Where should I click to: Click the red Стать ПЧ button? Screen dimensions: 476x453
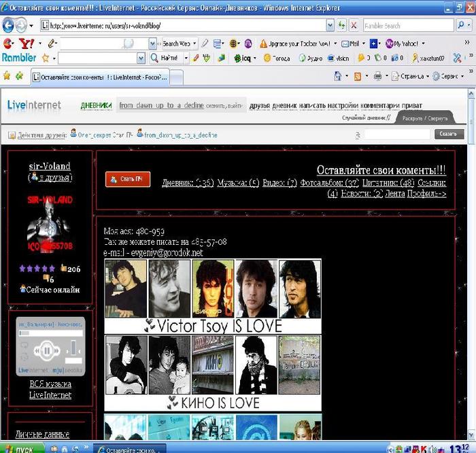coord(128,179)
